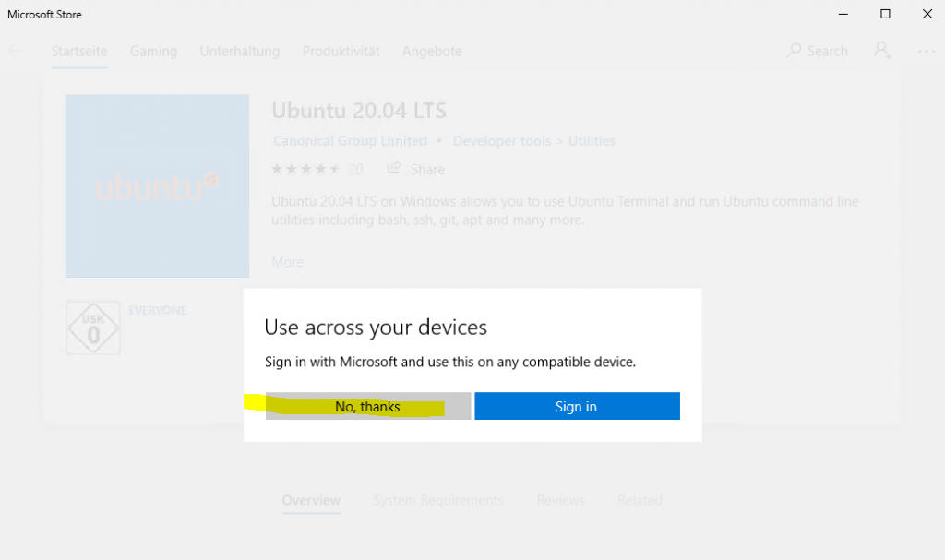The image size is (945, 560).
Task: Open the Unterhaltung tab
Action: coord(240,52)
